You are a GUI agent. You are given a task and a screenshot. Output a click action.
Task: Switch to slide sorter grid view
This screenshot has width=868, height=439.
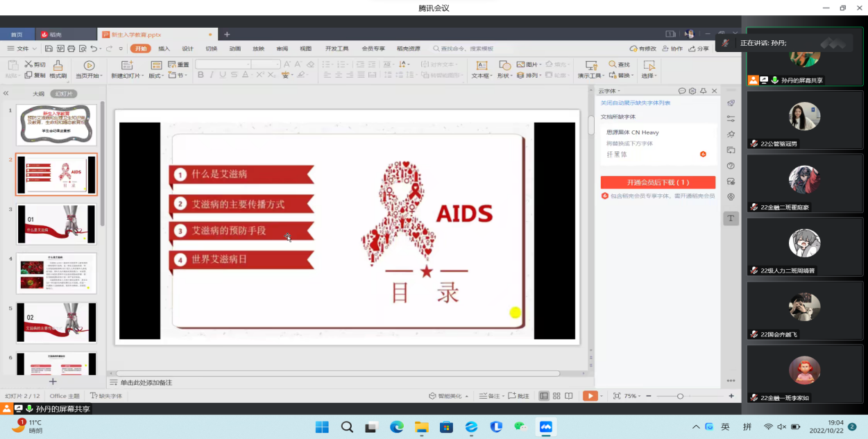(556, 396)
